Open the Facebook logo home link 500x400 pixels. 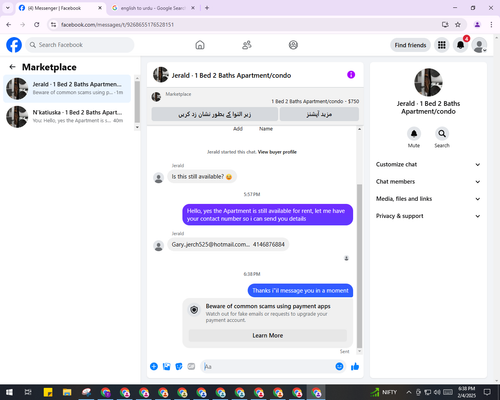tap(14, 45)
